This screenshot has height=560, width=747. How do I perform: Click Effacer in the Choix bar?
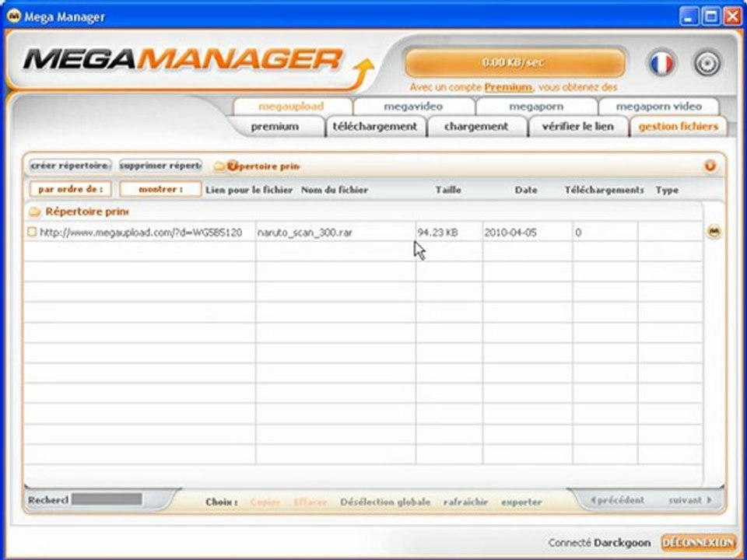[x=310, y=502]
